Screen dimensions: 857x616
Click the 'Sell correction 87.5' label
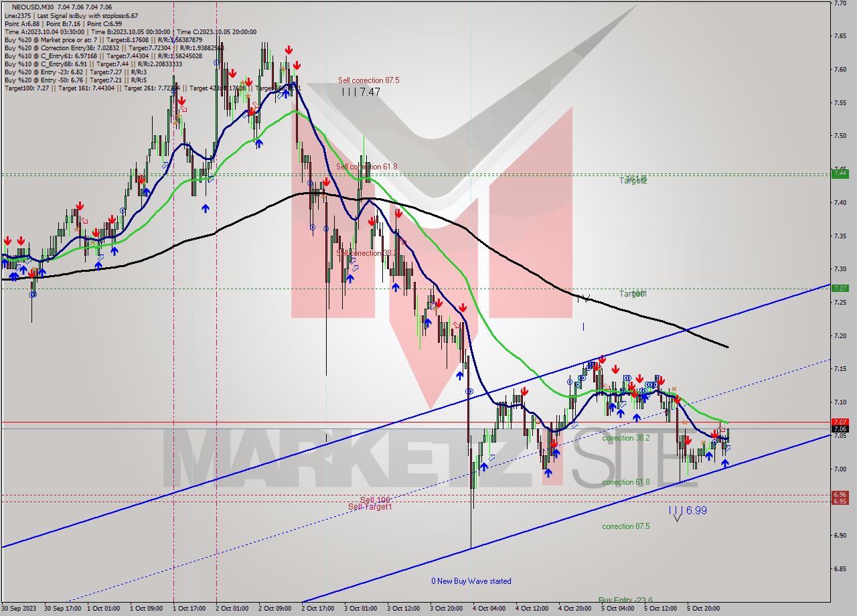tap(369, 80)
